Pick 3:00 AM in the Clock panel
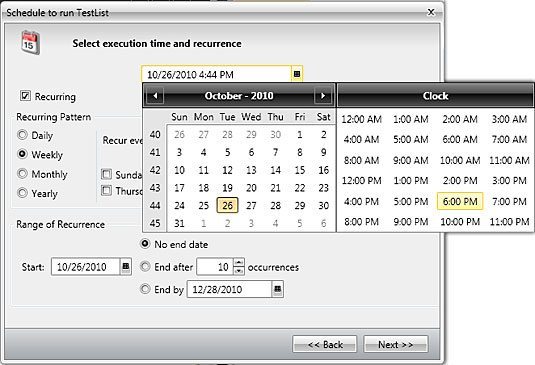Screen dimensions: 535x365 (509, 119)
